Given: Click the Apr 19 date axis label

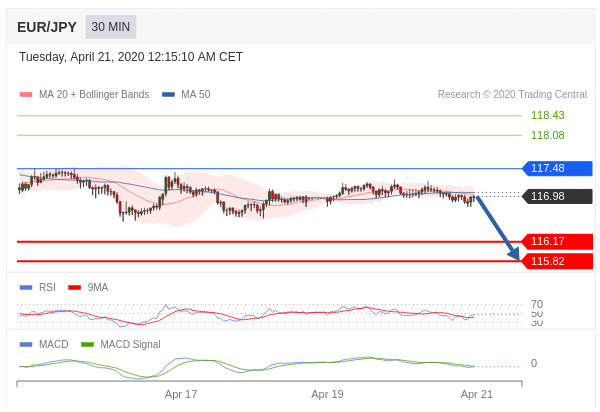Looking at the screenshot, I should (327, 394).
